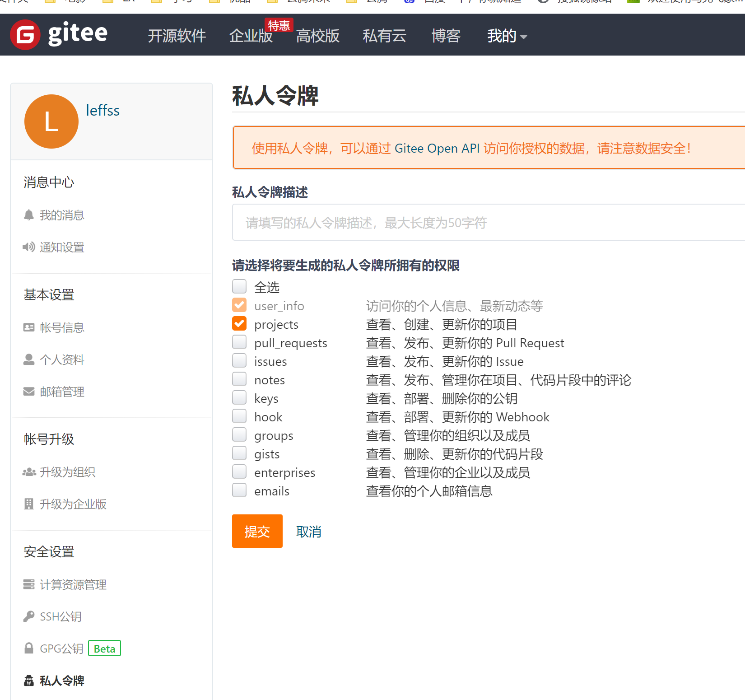Enable the enterprises permission checkbox
The width and height of the screenshot is (745, 700).
pos(239,471)
